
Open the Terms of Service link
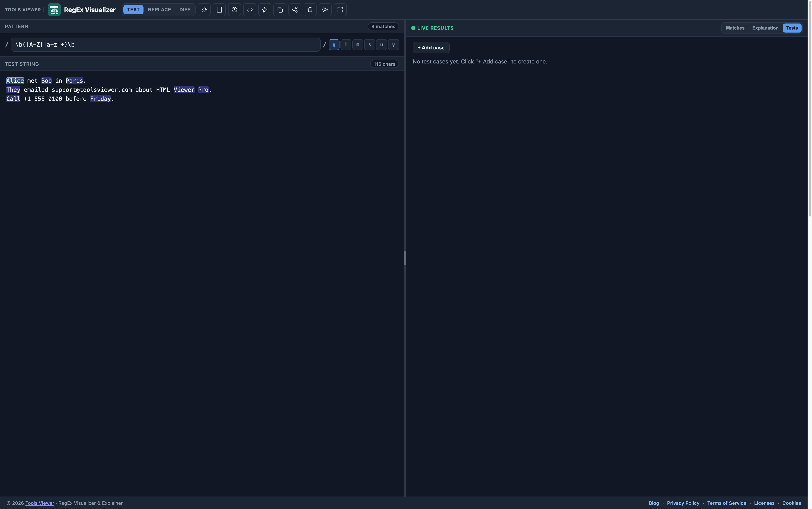point(726,503)
